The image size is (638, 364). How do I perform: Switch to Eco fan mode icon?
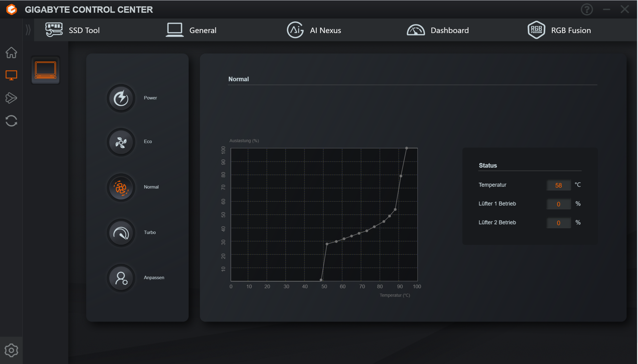point(121,142)
